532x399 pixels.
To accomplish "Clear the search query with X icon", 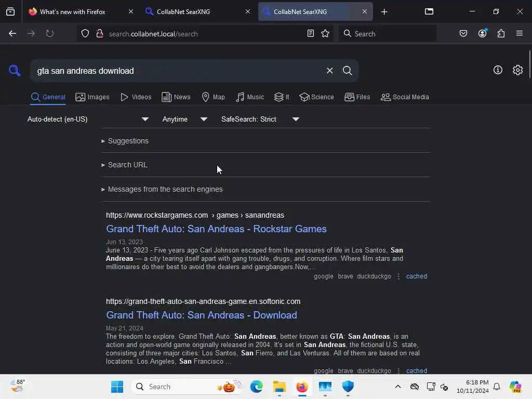I will [x=329, y=71].
